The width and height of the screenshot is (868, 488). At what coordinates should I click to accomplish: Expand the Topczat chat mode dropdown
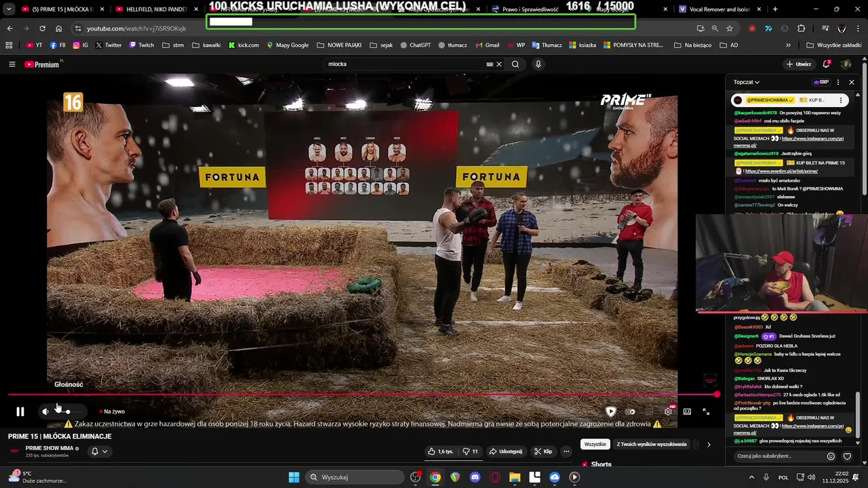pos(747,82)
